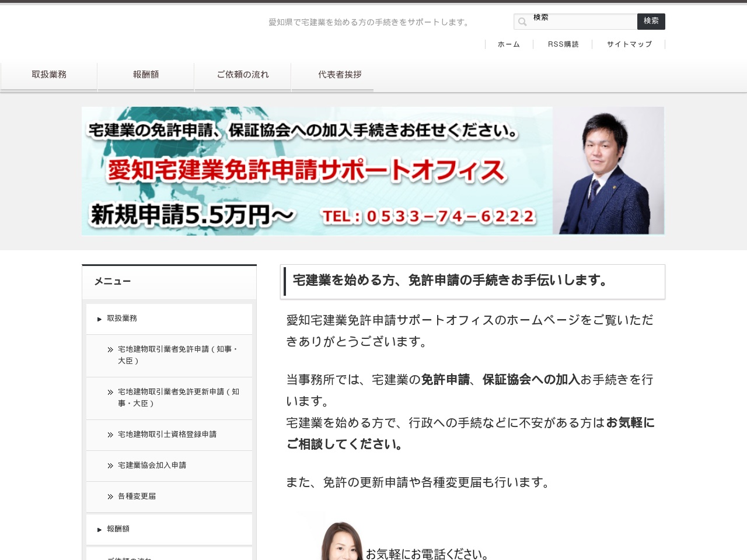747x560 pixels.
Task: Click the text お気軽にお電話ください。
Action: [x=427, y=554]
